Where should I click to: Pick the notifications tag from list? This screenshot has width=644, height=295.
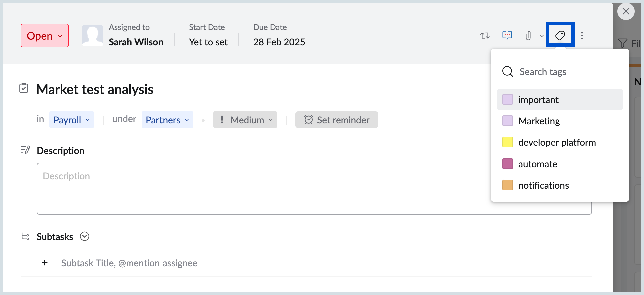tap(543, 185)
